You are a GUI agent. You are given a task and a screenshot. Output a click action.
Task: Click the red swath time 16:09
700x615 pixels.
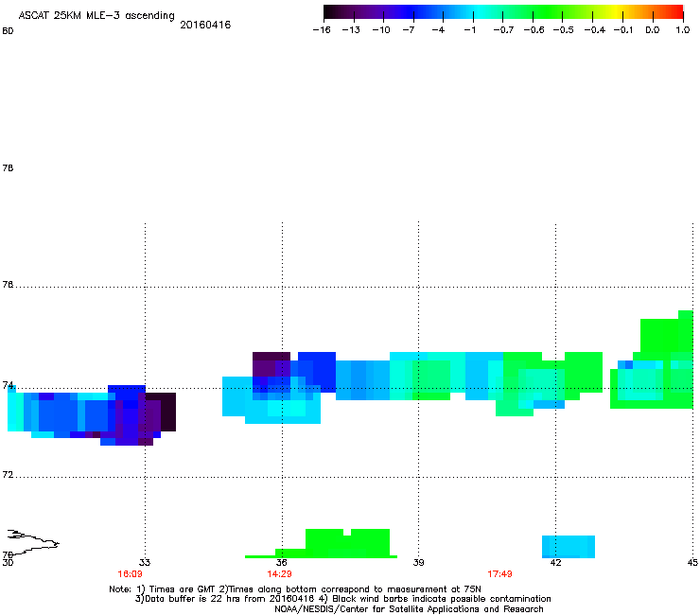[x=130, y=574]
